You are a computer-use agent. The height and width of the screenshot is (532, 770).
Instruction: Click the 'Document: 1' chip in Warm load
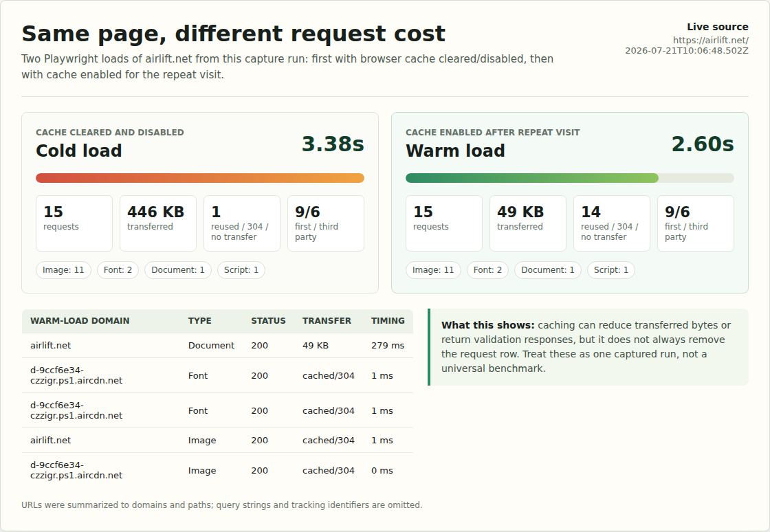(547, 270)
